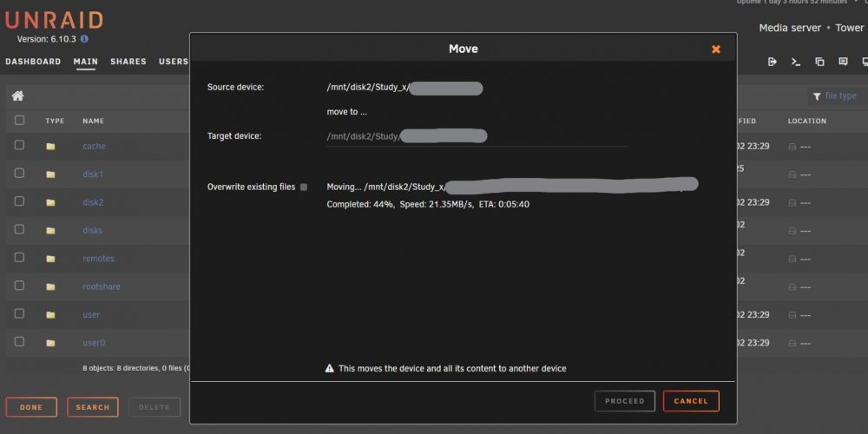The image size is (868, 434).
Task: Click the location disk icon in cache row
Action: [x=792, y=147]
